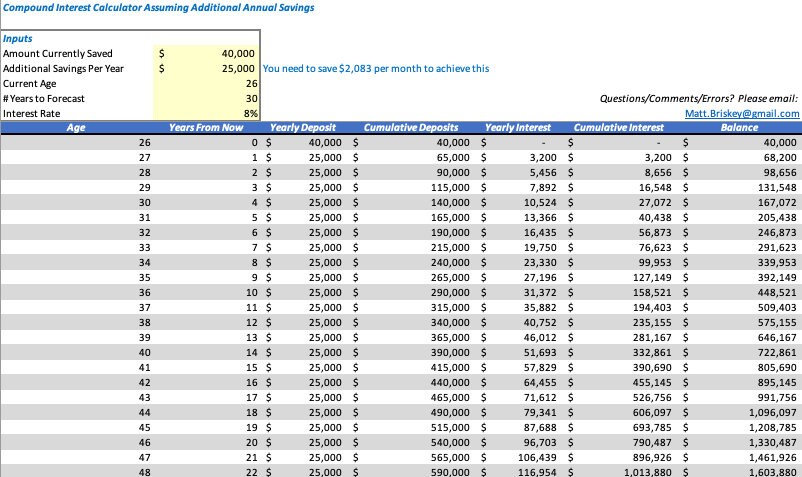Viewport: 802px width, 477px height.
Task: Select yearly interest cell 10,524
Action: [x=540, y=203]
